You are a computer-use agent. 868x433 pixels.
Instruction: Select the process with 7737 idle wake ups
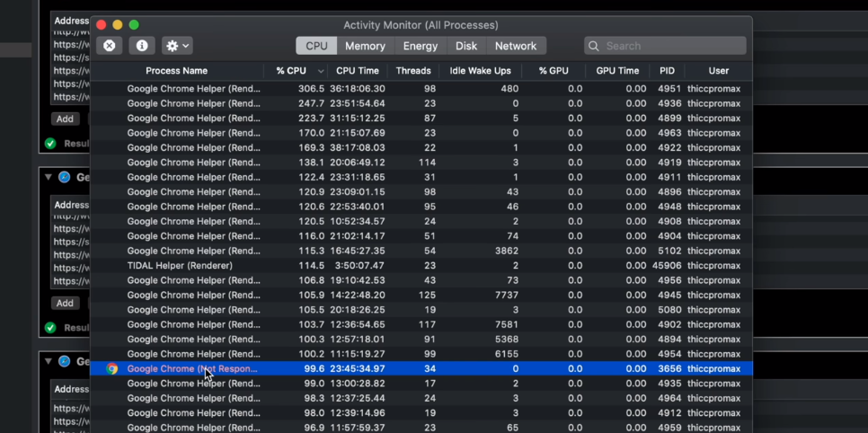(x=421, y=296)
